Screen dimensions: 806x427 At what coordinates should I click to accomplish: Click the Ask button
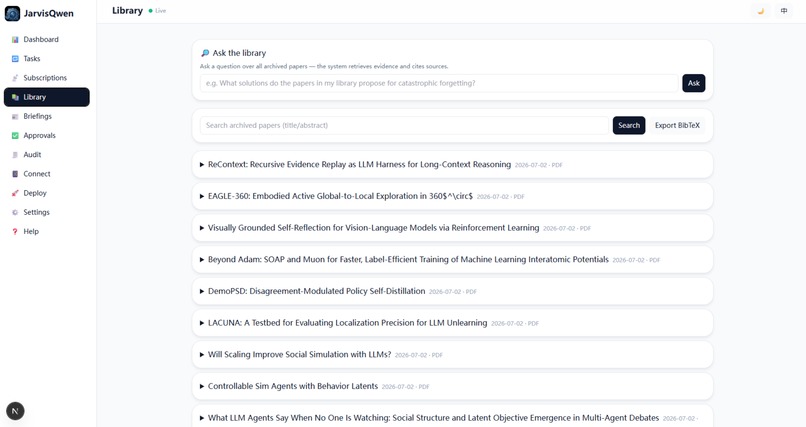click(x=693, y=83)
